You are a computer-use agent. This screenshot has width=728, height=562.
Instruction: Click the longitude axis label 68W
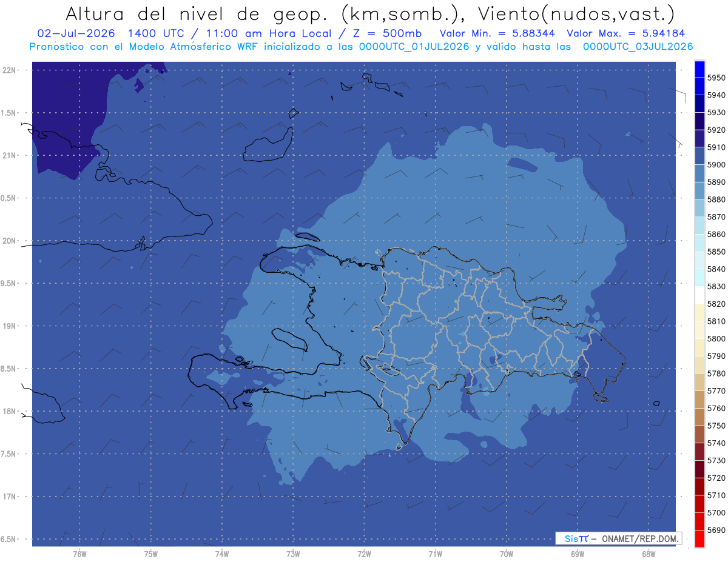(648, 554)
